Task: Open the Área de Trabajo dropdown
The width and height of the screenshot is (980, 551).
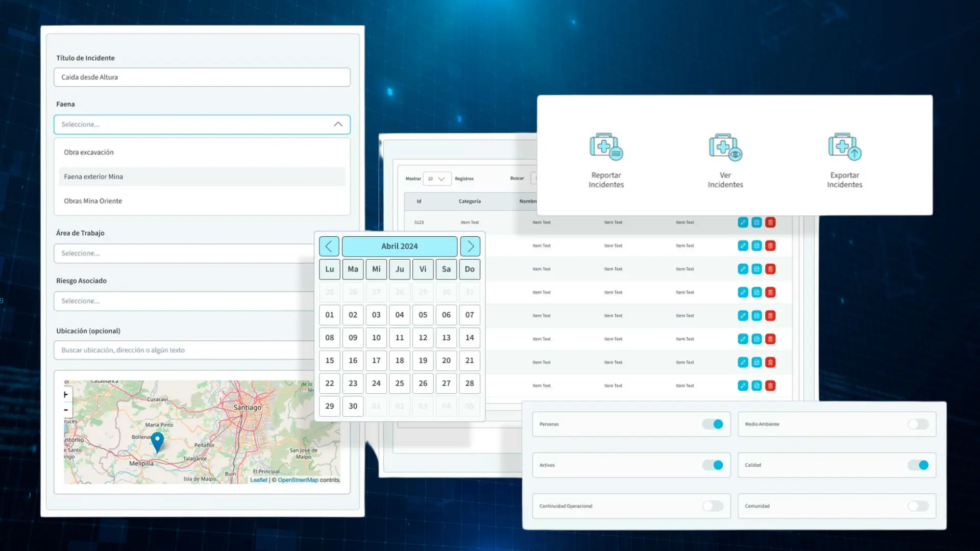Action: click(184, 254)
